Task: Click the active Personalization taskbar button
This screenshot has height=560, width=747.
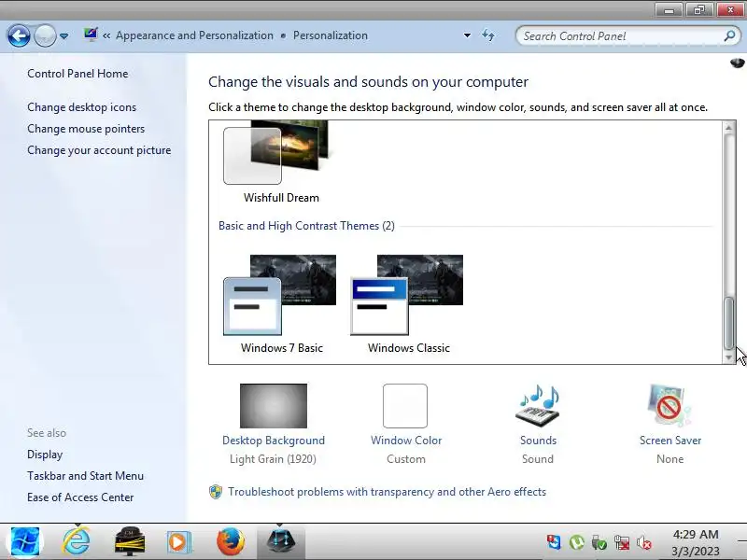Action: pos(281,542)
